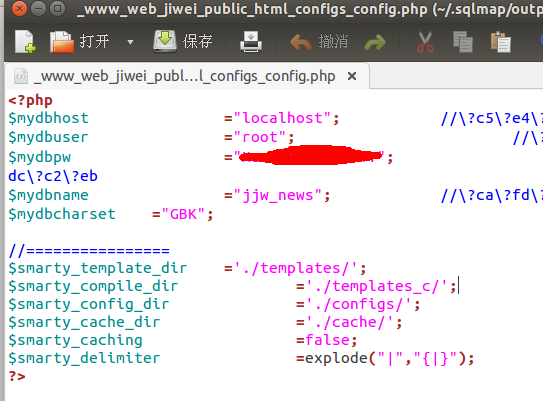Click the './templates/' string
Screen dimensions: 543x401
pos(296,268)
